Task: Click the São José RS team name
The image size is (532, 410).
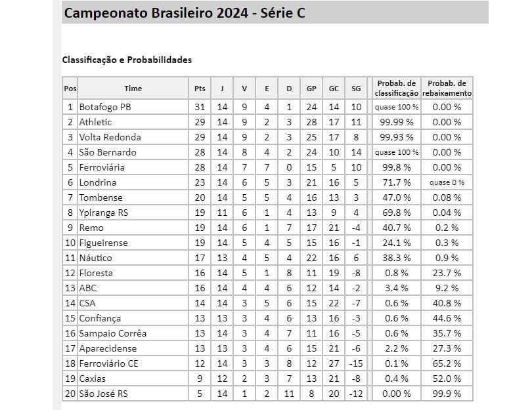Action: tap(104, 394)
